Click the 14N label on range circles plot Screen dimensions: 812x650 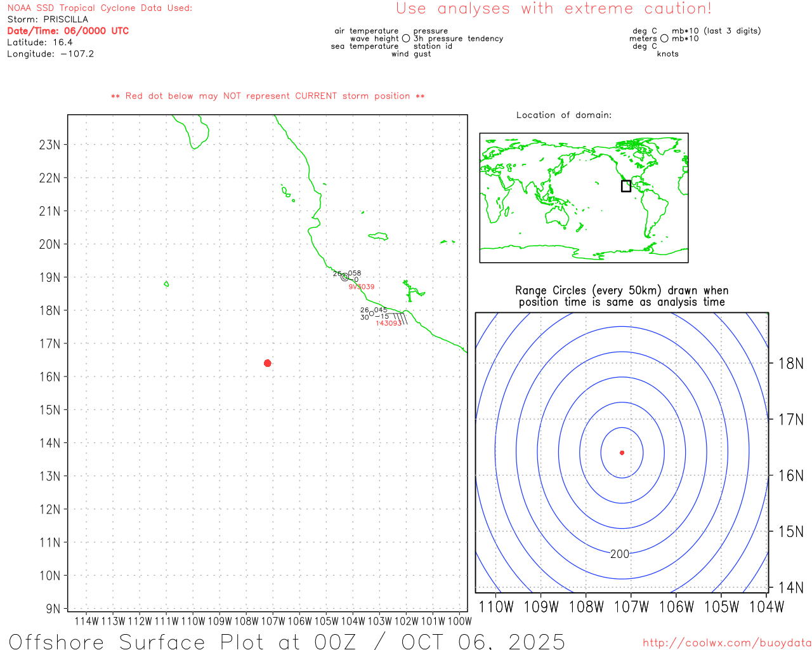[791, 588]
